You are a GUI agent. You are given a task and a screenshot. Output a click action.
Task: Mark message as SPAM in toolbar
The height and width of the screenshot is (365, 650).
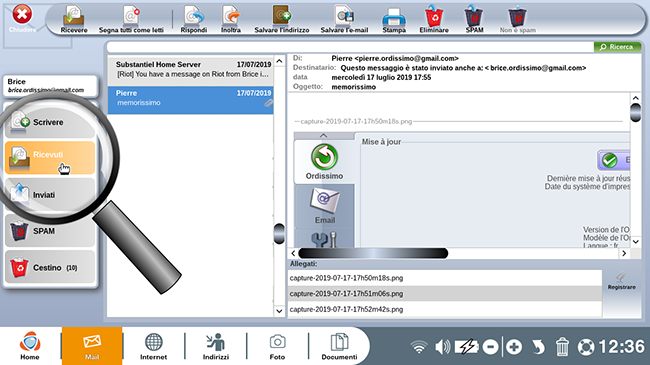coord(474,19)
